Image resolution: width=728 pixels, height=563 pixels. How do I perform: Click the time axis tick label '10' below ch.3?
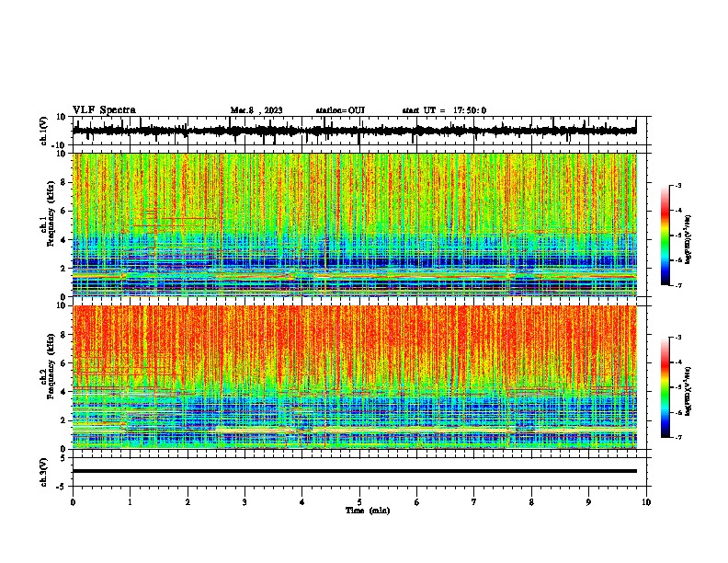point(646,502)
